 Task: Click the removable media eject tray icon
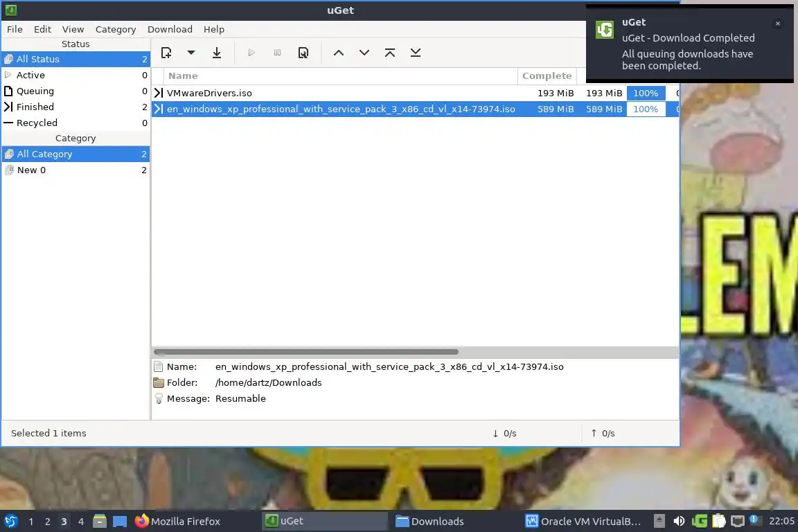[x=659, y=522]
